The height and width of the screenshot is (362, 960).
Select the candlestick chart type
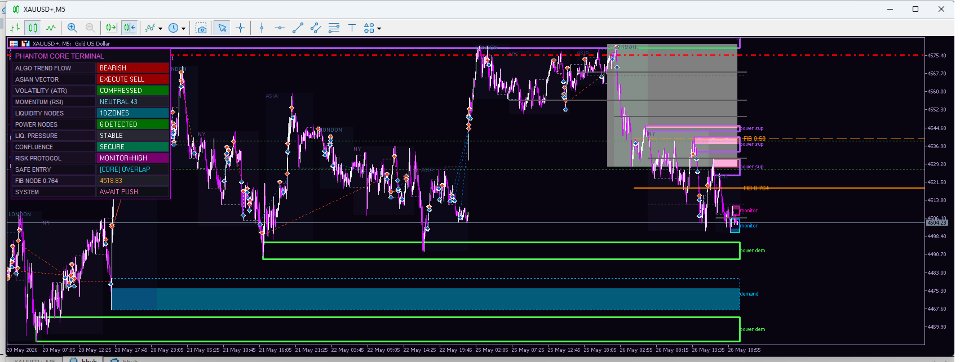32,28
